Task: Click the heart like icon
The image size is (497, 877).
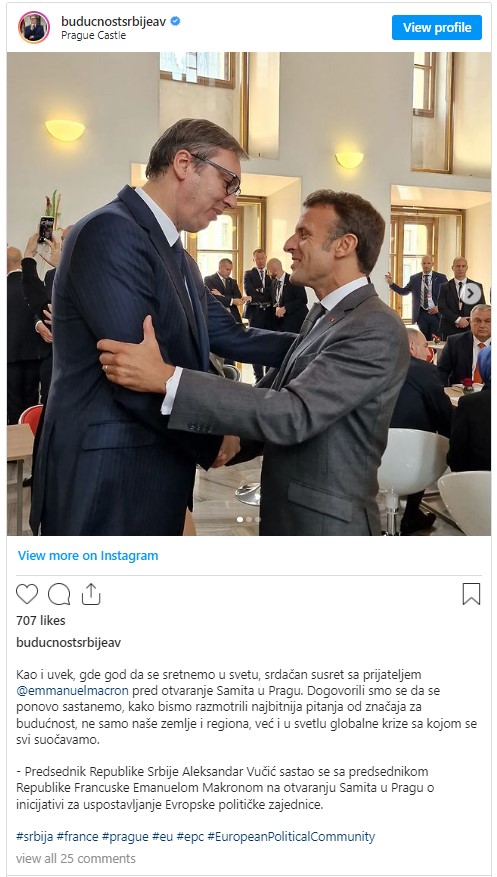Action: [27, 594]
